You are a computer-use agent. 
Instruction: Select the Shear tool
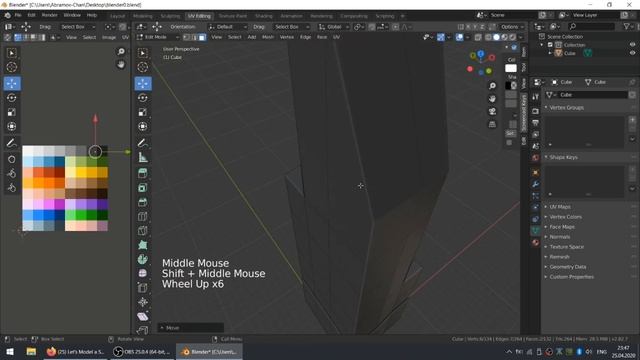click(143, 316)
